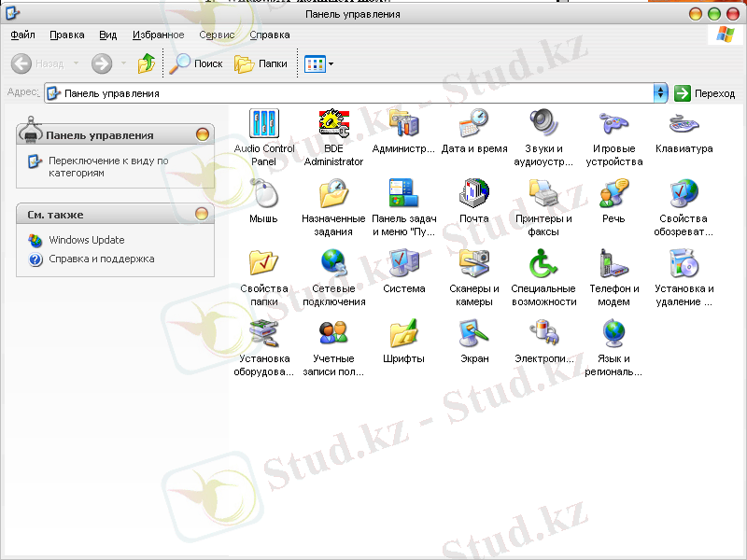Open the Audio Control Panel icon

(264, 124)
